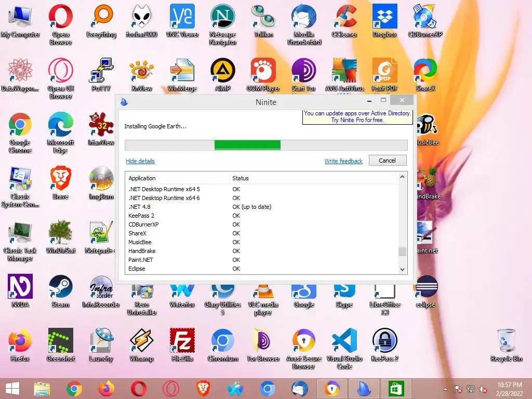Select the Netscape Navigator desktop icon

[x=222, y=24]
